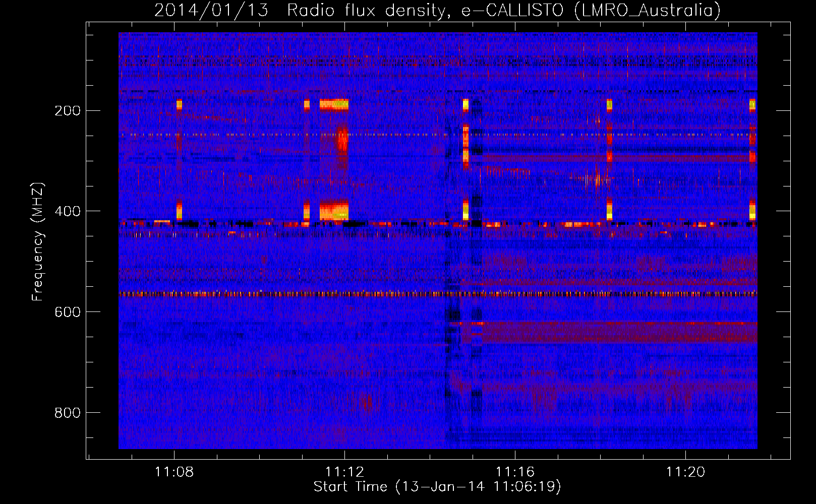Select the '600' frequency axis label
This screenshot has width=816, height=504.
tap(68, 312)
